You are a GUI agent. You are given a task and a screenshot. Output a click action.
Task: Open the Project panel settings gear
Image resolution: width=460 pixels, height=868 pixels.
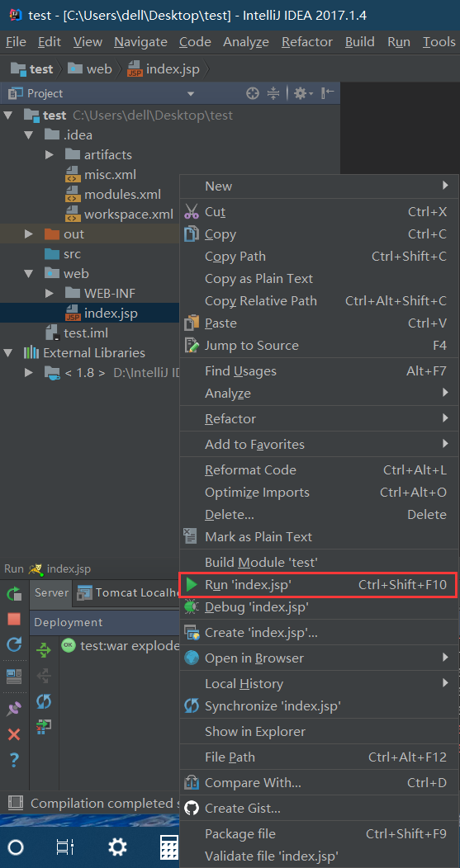click(x=303, y=93)
